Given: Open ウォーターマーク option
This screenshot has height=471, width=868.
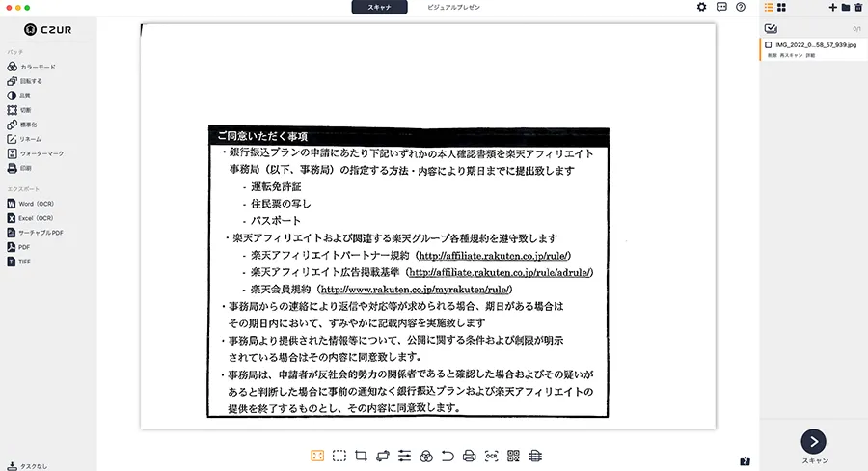Looking at the screenshot, I should (36, 153).
